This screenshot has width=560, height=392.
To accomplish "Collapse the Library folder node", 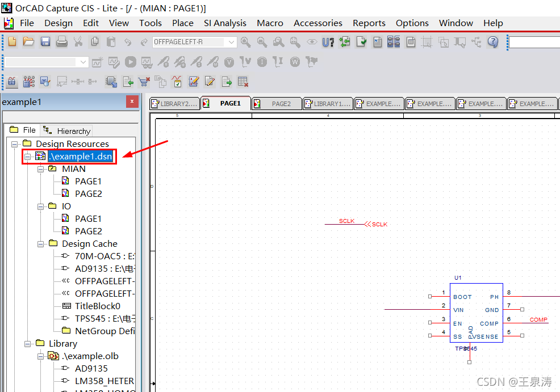I will pos(27,344).
